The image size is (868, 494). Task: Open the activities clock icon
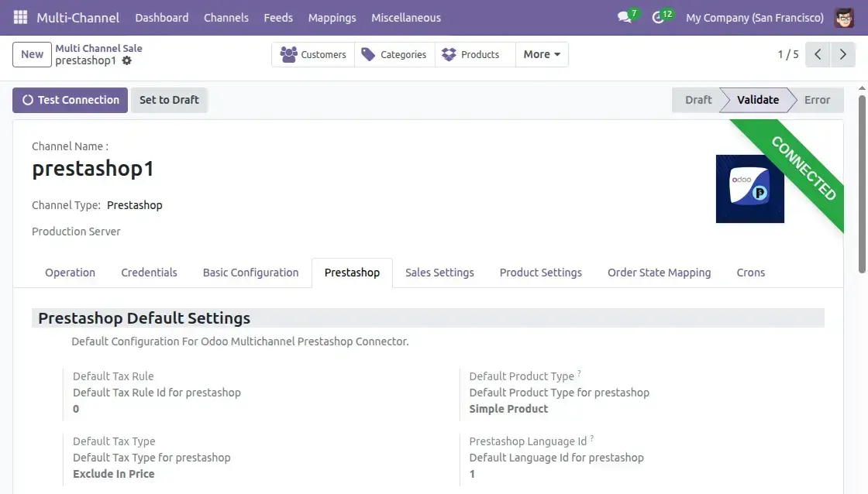[657, 16]
